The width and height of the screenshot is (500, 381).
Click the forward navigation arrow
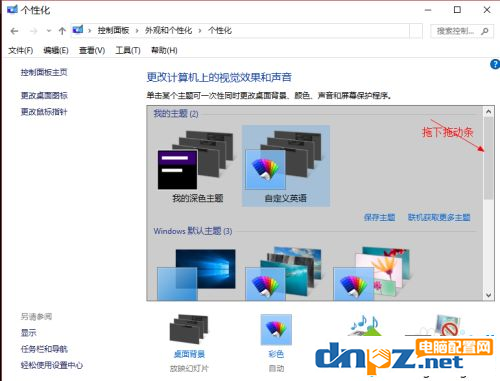(x=33, y=31)
